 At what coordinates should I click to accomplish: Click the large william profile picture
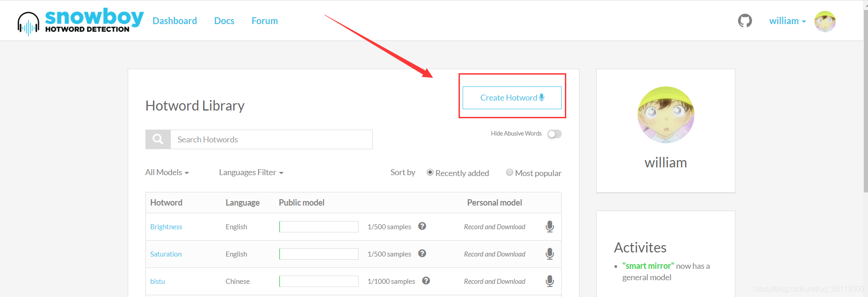click(x=666, y=115)
